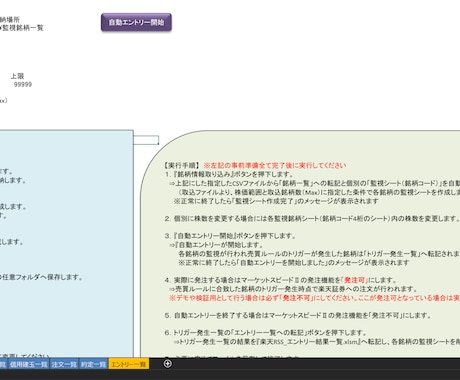Viewport: 460px width, 380px height.
Task: Select the outlined empty cell above the instructions
Action: tap(146, 140)
